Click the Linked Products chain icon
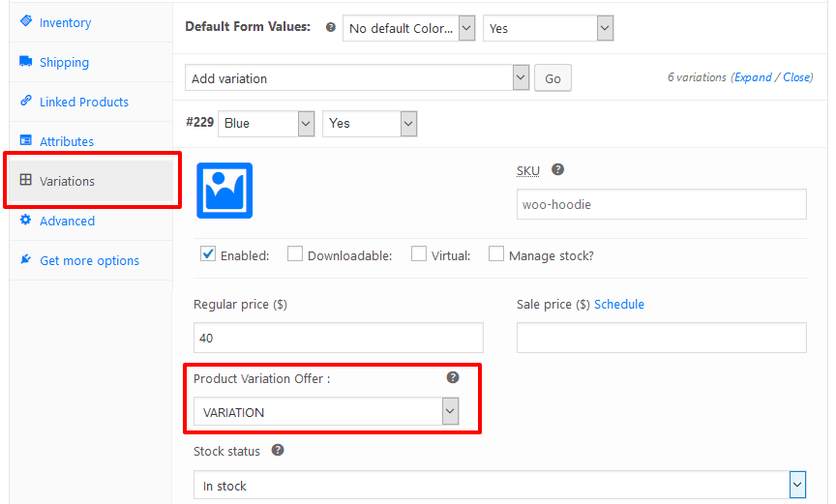 [x=25, y=101]
